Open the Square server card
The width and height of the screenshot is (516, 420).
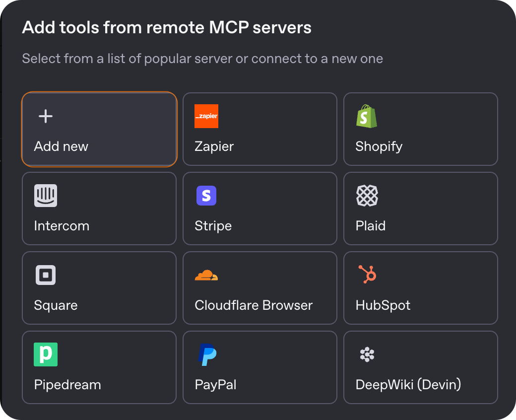pyautogui.click(x=99, y=288)
